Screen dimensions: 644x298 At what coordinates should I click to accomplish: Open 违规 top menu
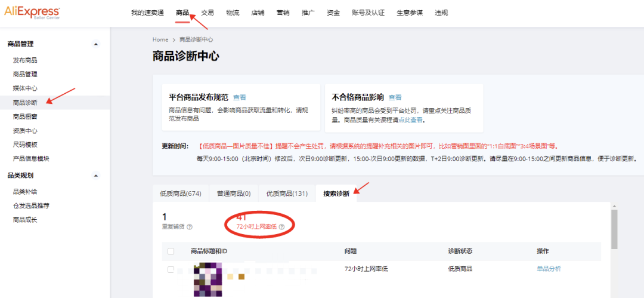[441, 13]
